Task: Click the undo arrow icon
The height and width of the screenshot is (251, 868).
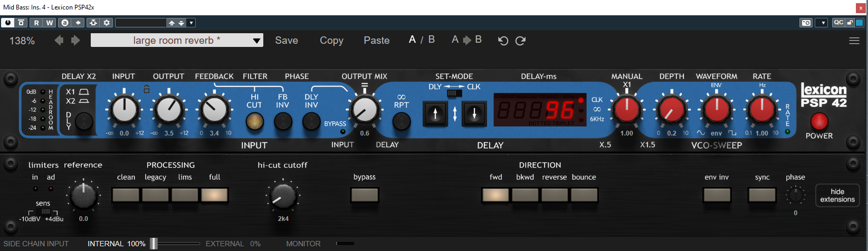Action: [x=503, y=41]
